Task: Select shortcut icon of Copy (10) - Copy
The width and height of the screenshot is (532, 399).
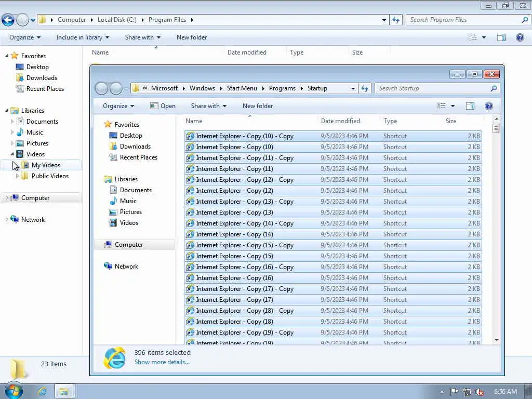Action: point(190,136)
